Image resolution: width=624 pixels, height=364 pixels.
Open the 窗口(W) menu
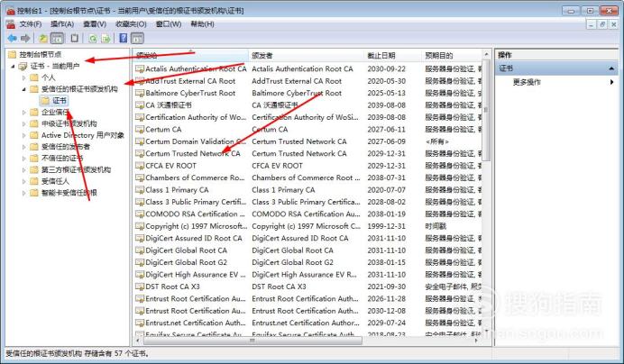169,24
